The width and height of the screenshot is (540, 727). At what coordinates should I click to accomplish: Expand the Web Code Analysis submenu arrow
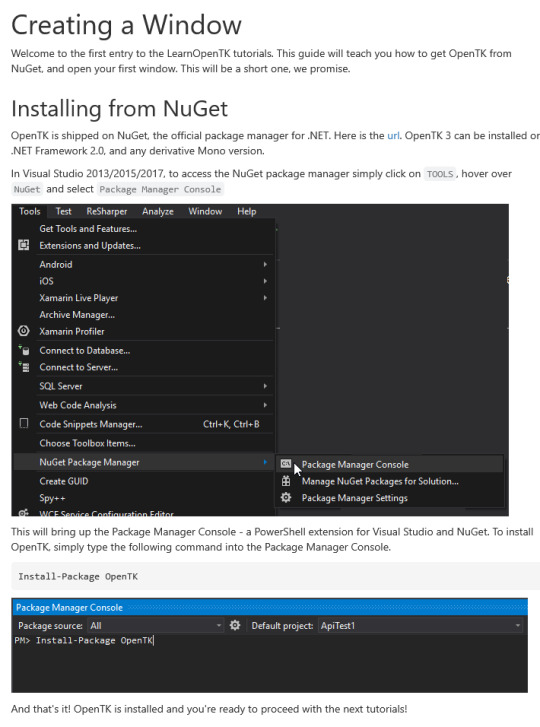(x=265, y=405)
